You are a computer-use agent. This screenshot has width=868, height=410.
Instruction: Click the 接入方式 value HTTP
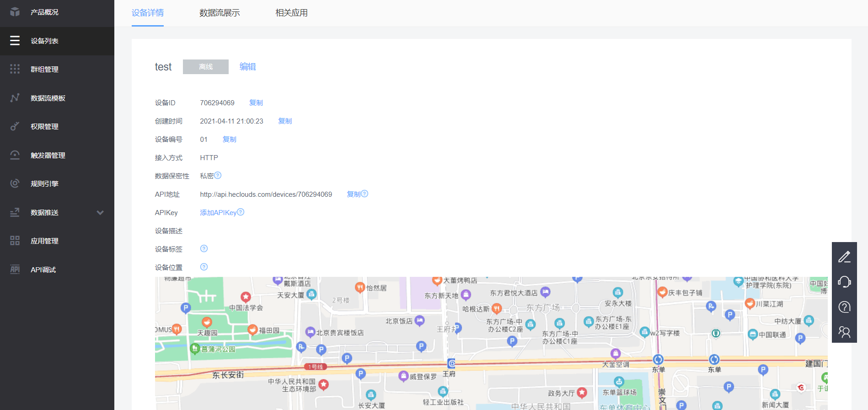(209, 157)
